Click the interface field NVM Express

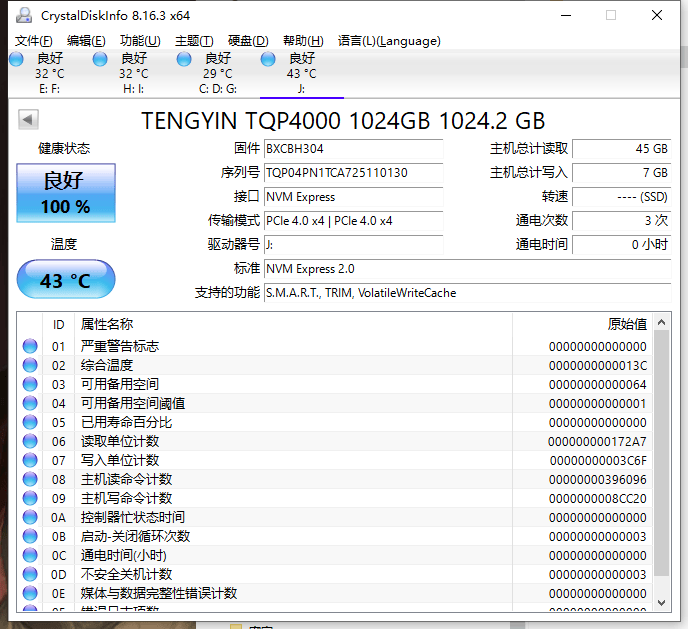coord(353,197)
